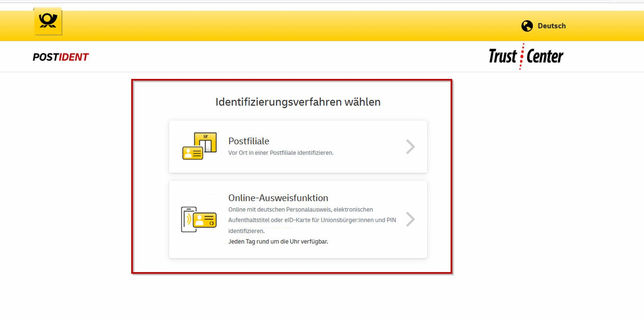Click the chevron arrow on Online-Ausweisfunktion card
This screenshot has height=321, width=644.
tap(410, 219)
